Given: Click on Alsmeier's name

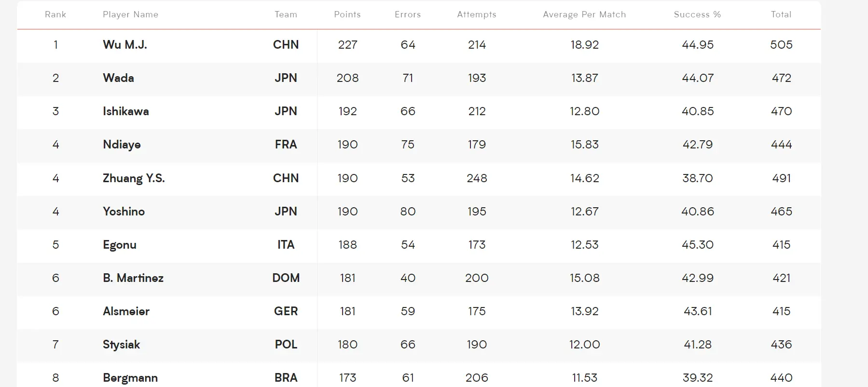Looking at the screenshot, I should [126, 311].
